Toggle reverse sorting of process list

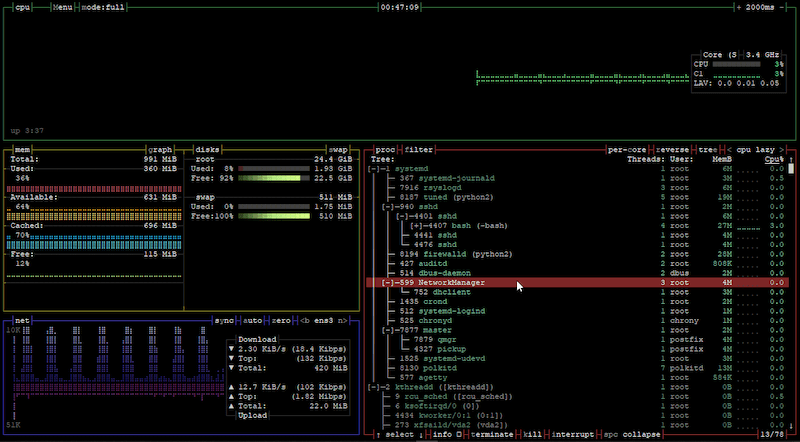(672, 150)
